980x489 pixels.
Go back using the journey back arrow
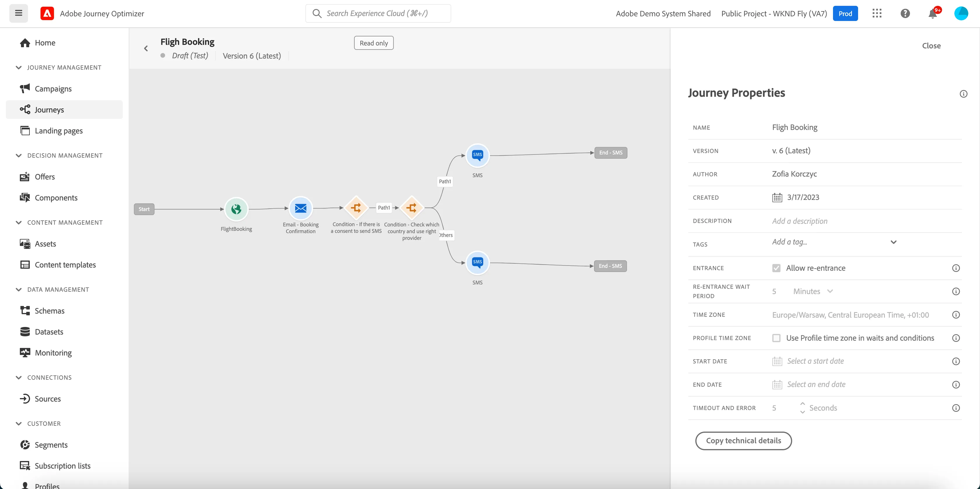(x=146, y=48)
